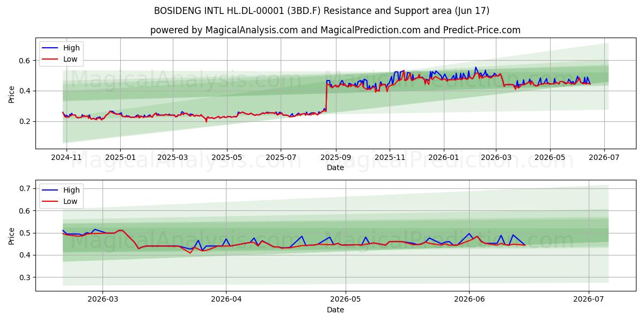Click the 'Price' axis label of the bottom chart
This screenshot has width=644, height=322.
point(12,235)
